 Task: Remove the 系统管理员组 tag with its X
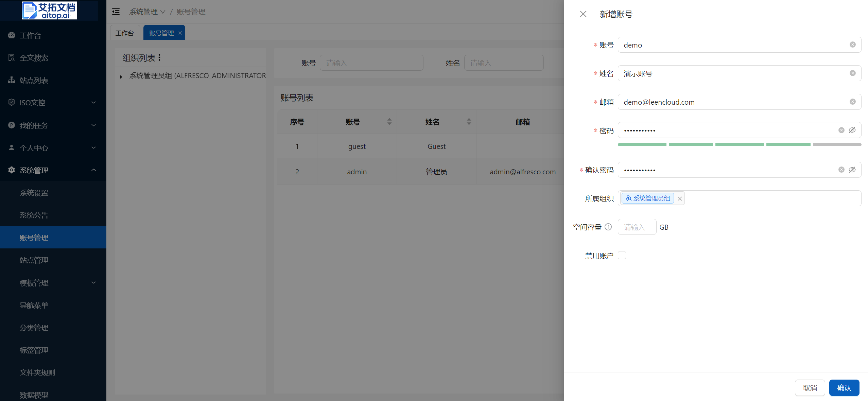tap(679, 198)
